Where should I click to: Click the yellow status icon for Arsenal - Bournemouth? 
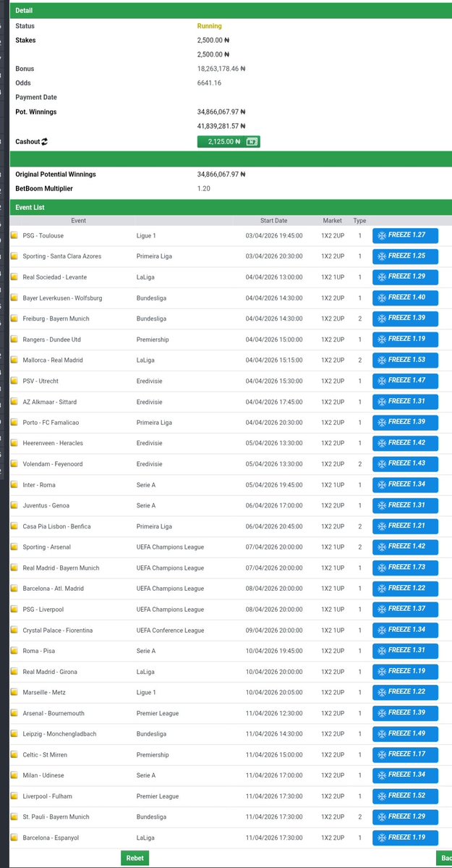pyautogui.click(x=14, y=714)
